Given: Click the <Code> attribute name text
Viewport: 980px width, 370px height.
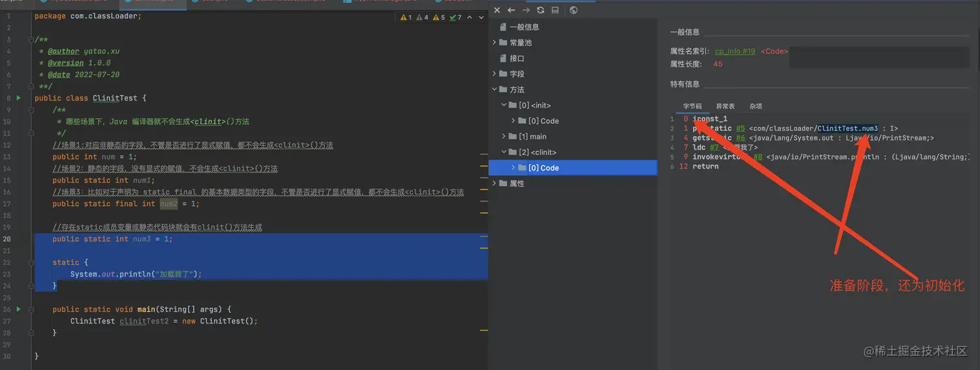Looking at the screenshot, I should 775,51.
